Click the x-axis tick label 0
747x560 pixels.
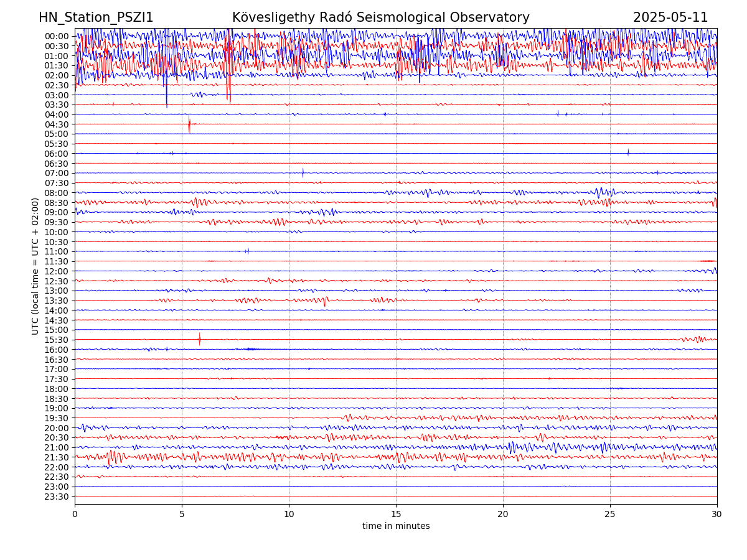(75, 515)
